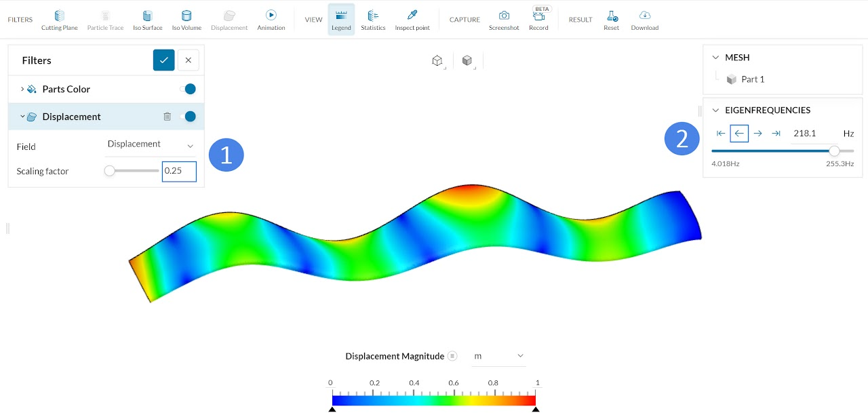
Task: Open the Field dropdown showing Displacement
Action: [x=151, y=144]
